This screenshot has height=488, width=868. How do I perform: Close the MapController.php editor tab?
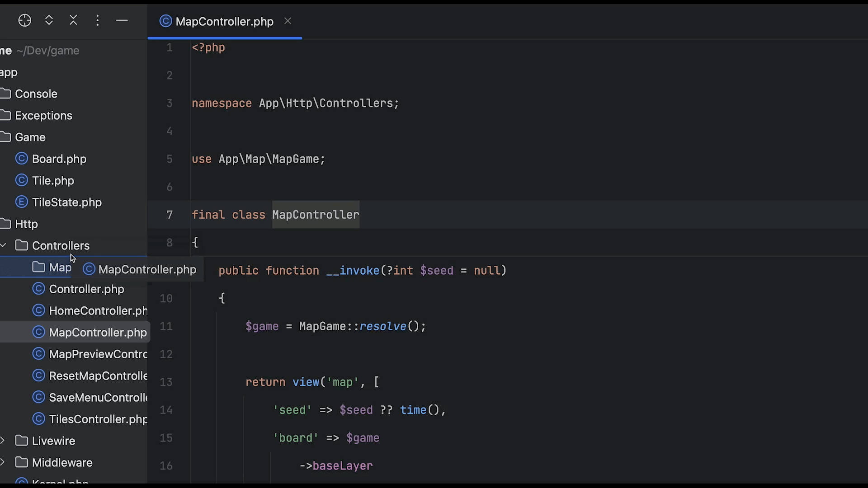pos(288,21)
